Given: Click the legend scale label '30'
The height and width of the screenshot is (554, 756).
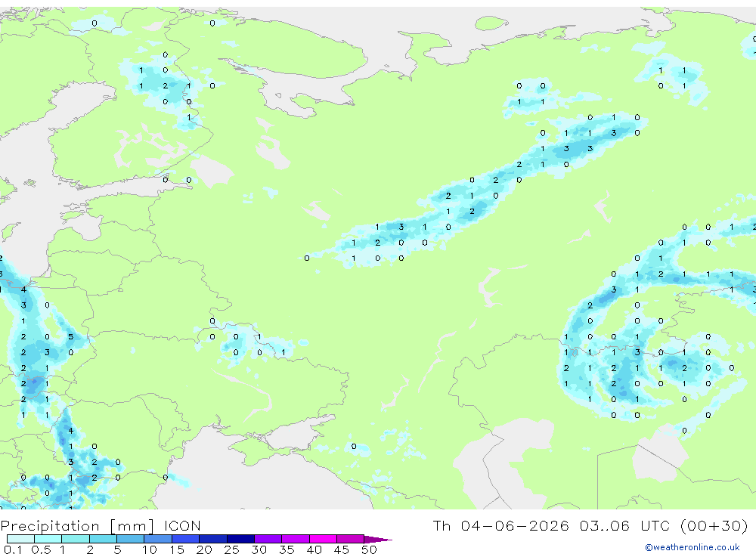Looking at the screenshot, I should click(x=259, y=549).
